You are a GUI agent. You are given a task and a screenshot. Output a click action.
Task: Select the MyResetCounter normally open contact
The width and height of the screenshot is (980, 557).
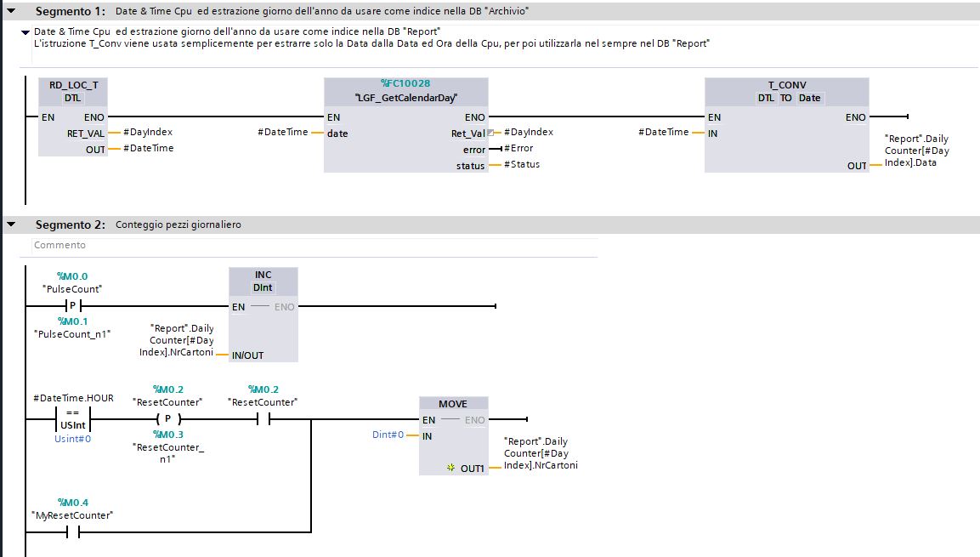72,532
